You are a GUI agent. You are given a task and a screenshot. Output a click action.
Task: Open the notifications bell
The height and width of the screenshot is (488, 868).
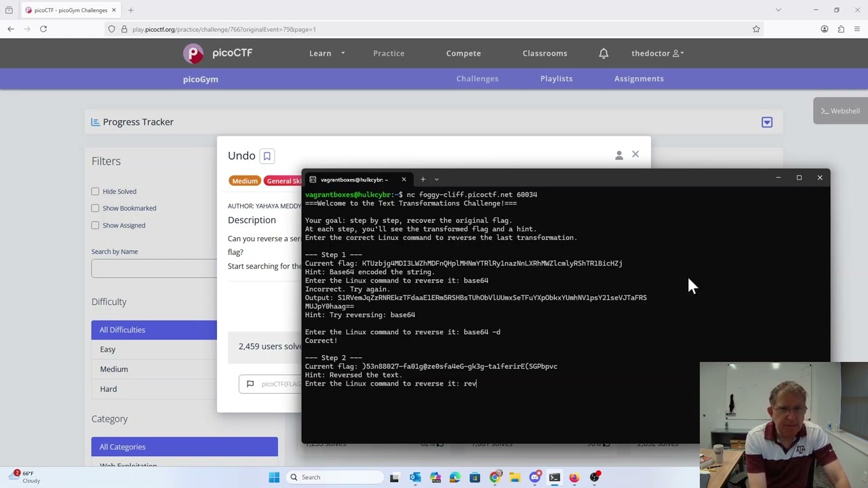pos(604,54)
